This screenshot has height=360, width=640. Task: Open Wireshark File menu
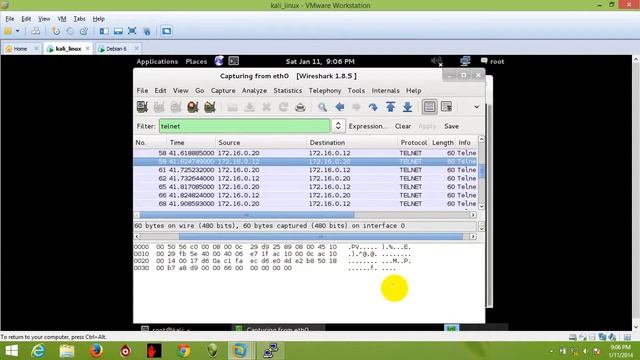pyautogui.click(x=142, y=91)
